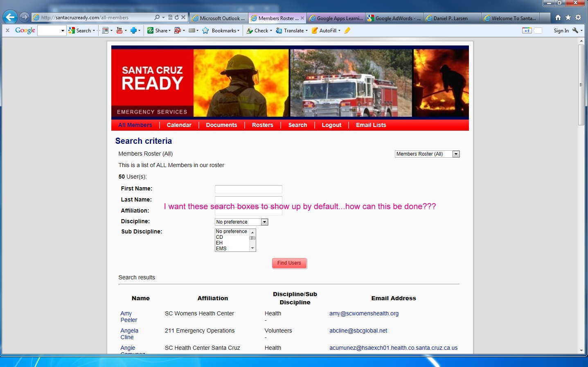Open the Members Roster (All) dropdown
Viewport: 588px width, 367px height.
tap(427, 154)
